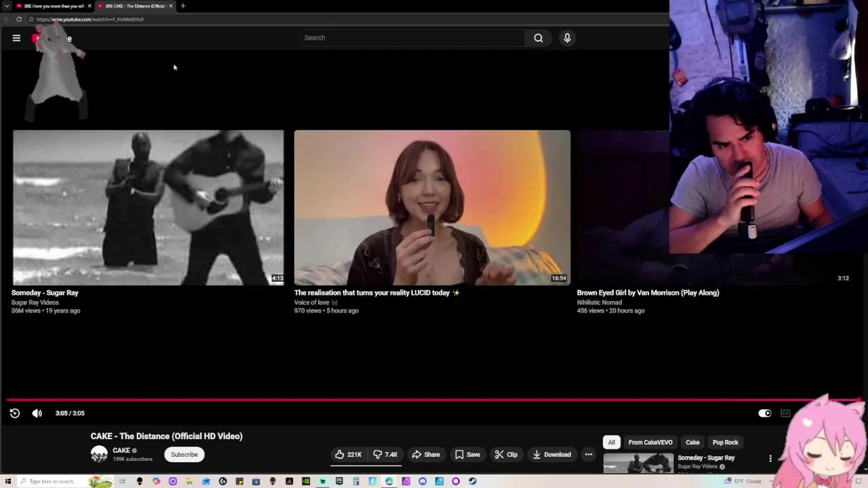Open the YouTube hamburger guide menu
Viewport: 868px width, 488px height.
[16, 38]
